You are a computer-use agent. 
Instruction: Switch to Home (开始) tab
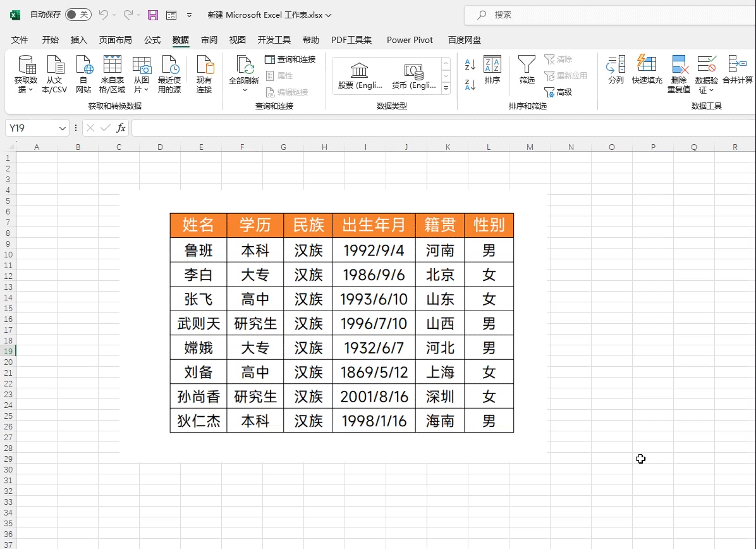click(x=50, y=40)
